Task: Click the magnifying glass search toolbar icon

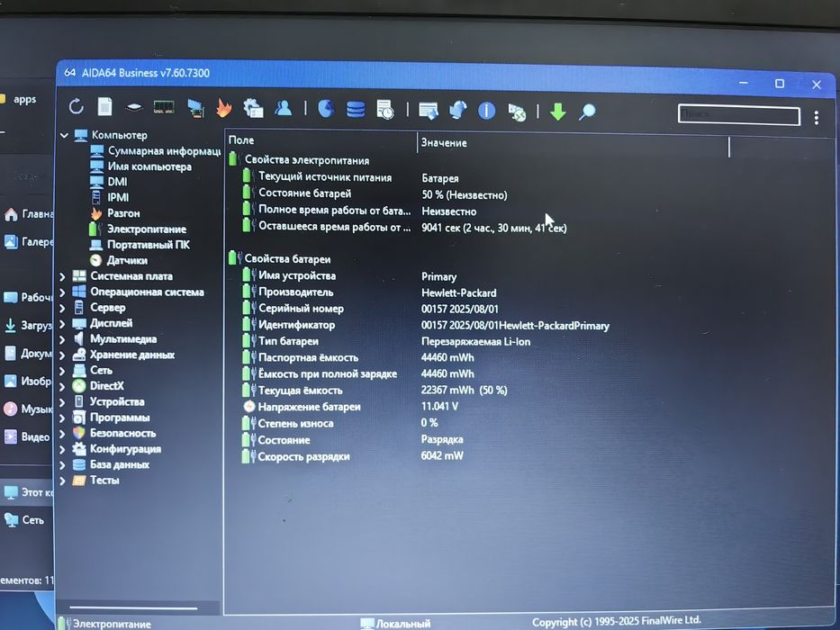Action: point(587,112)
